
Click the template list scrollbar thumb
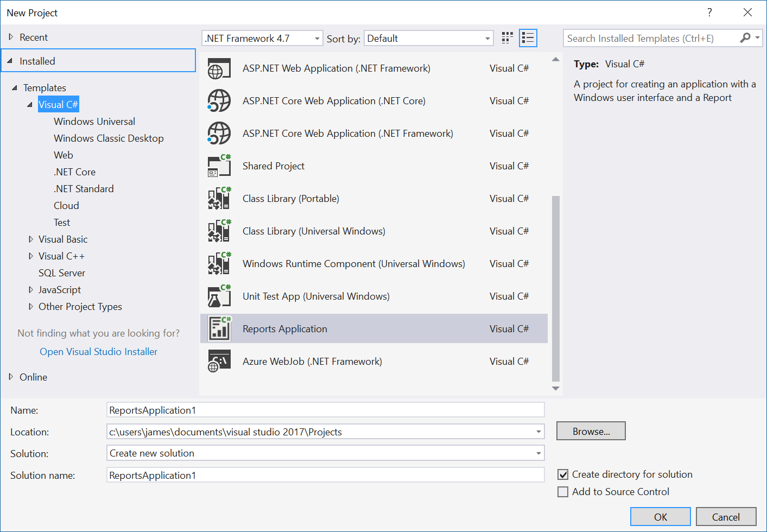(555, 288)
